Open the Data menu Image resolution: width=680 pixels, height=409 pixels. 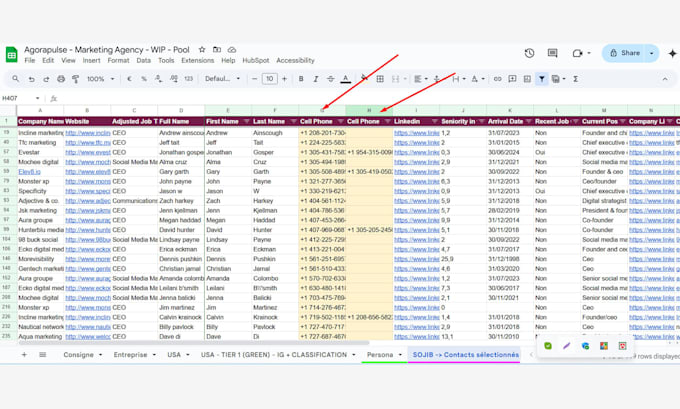click(x=144, y=61)
